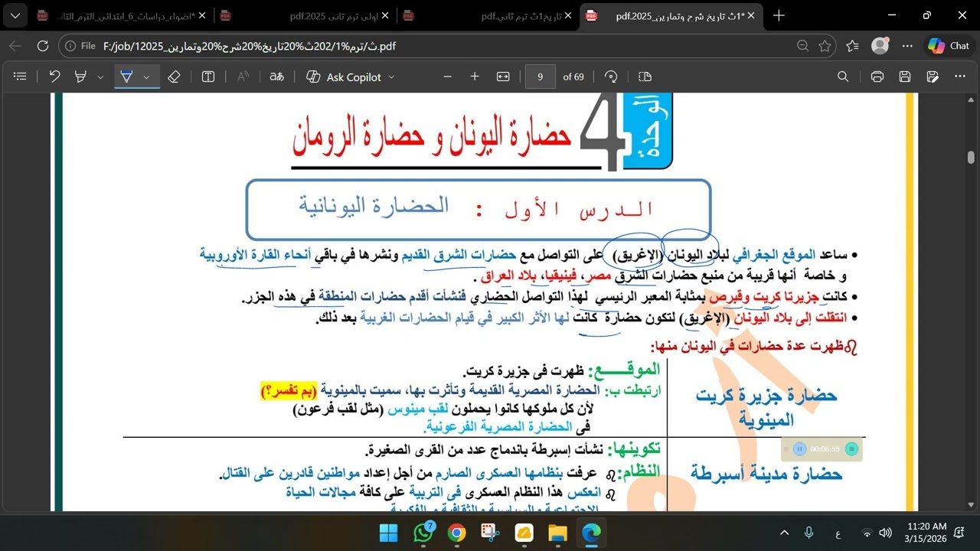This screenshot has height=551, width=980.
Task: Open the Copilot Chat button
Action: coord(949,46)
